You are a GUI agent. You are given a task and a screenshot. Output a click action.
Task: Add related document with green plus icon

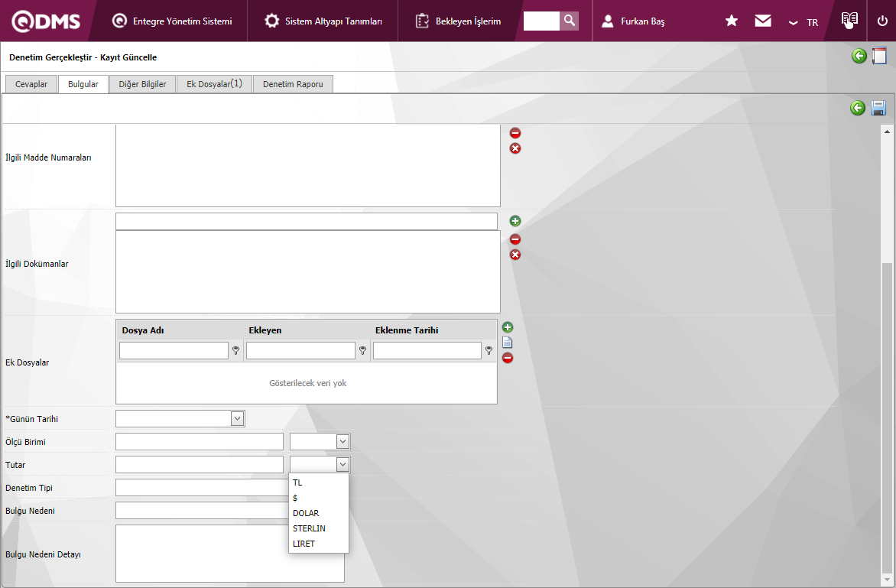pos(515,221)
